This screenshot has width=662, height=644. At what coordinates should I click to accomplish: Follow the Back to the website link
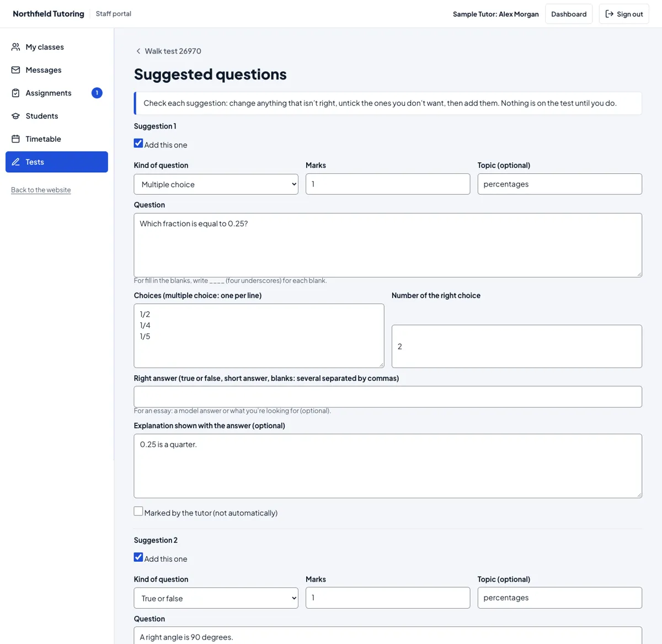[41, 190]
